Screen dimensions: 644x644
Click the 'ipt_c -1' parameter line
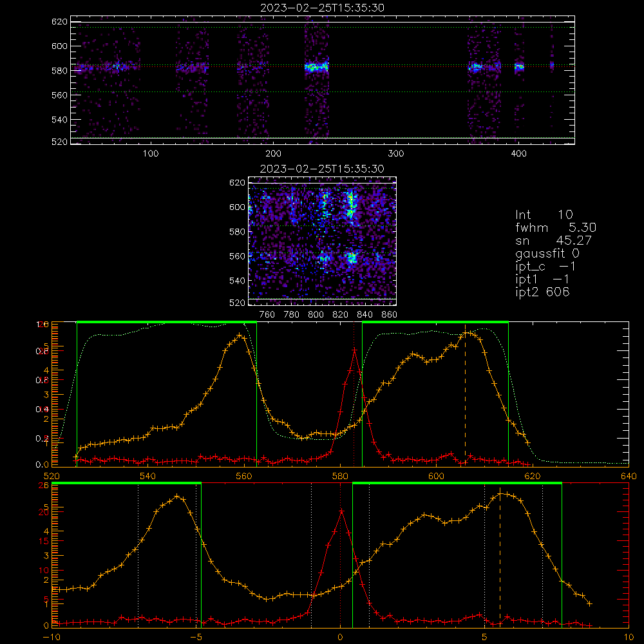tap(545, 267)
